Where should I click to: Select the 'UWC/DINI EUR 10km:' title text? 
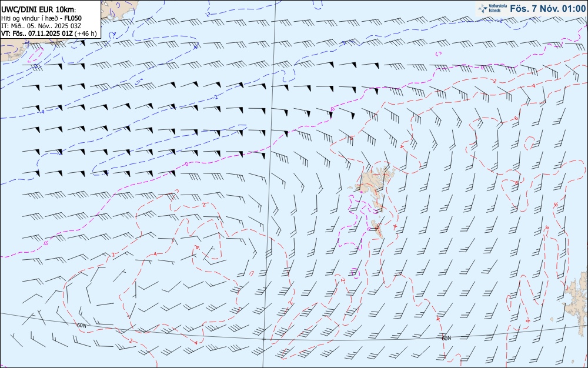coord(38,10)
